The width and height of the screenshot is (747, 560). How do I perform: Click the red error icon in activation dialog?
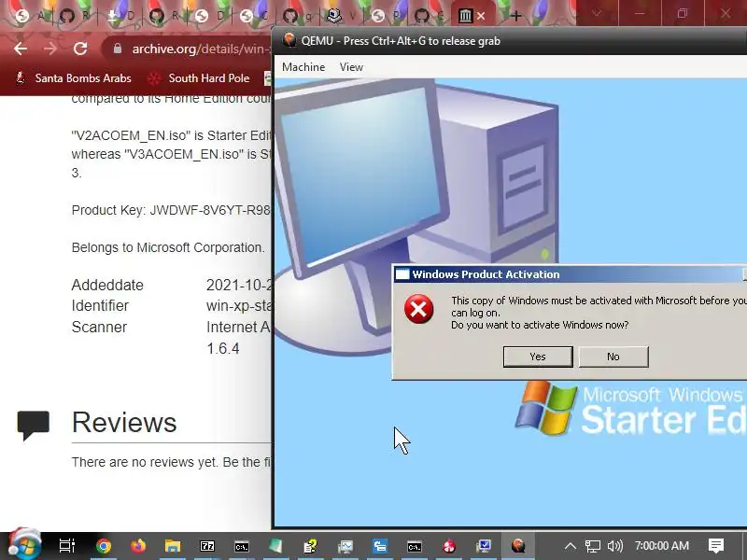coord(418,309)
